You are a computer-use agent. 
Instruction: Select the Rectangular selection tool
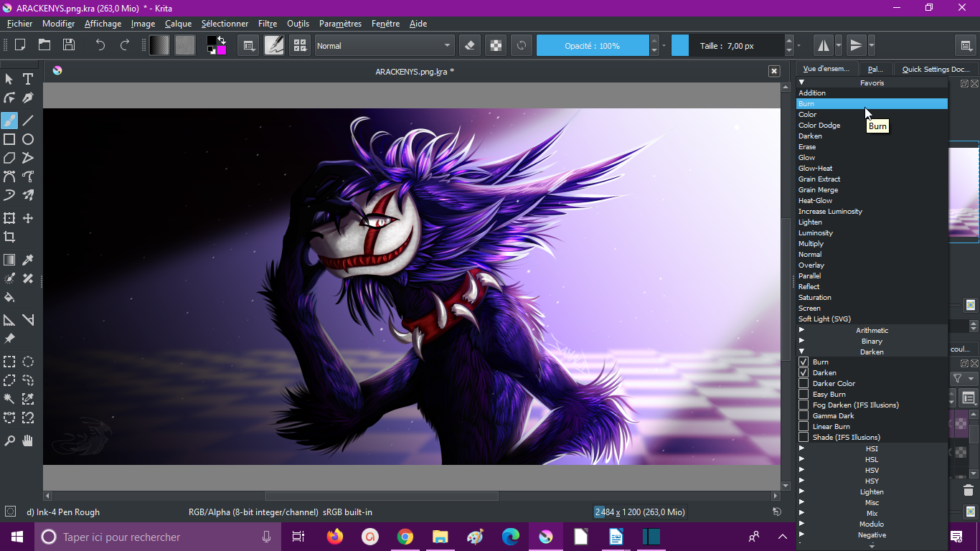point(9,362)
